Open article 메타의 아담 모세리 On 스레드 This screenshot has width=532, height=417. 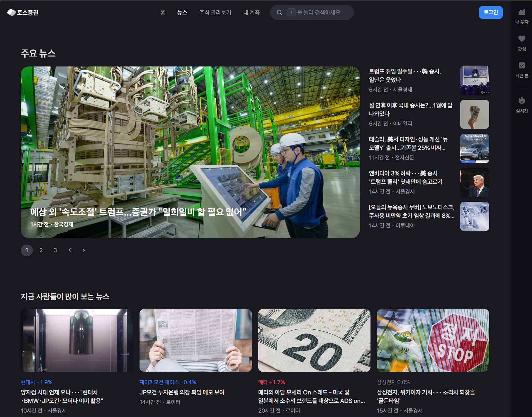point(312,396)
